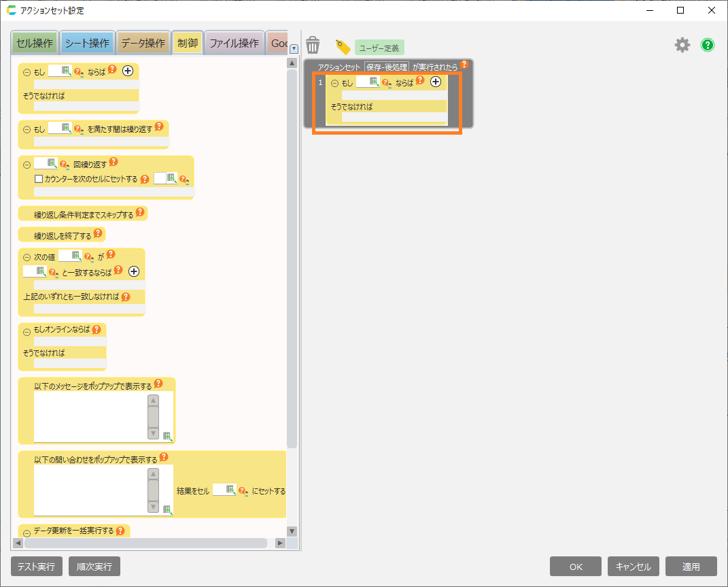Click the trash can delete icon
This screenshot has height=587, width=728.
click(x=313, y=46)
